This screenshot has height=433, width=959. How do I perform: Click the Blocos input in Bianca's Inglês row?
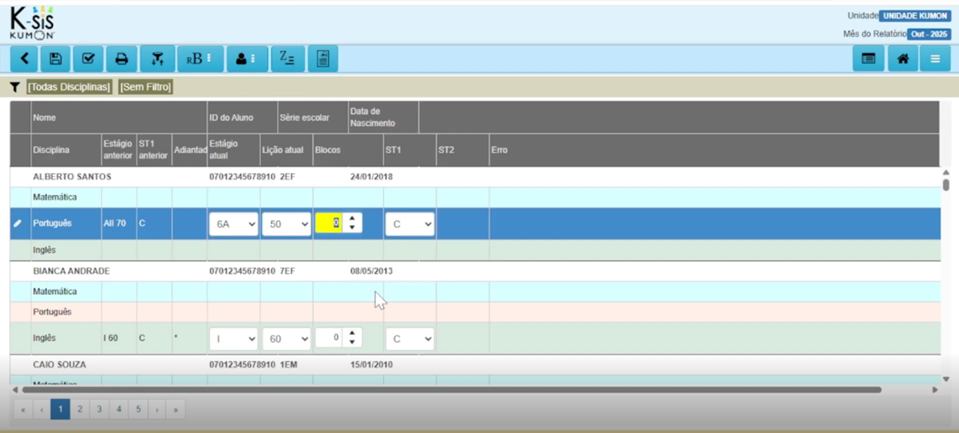click(x=330, y=338)
